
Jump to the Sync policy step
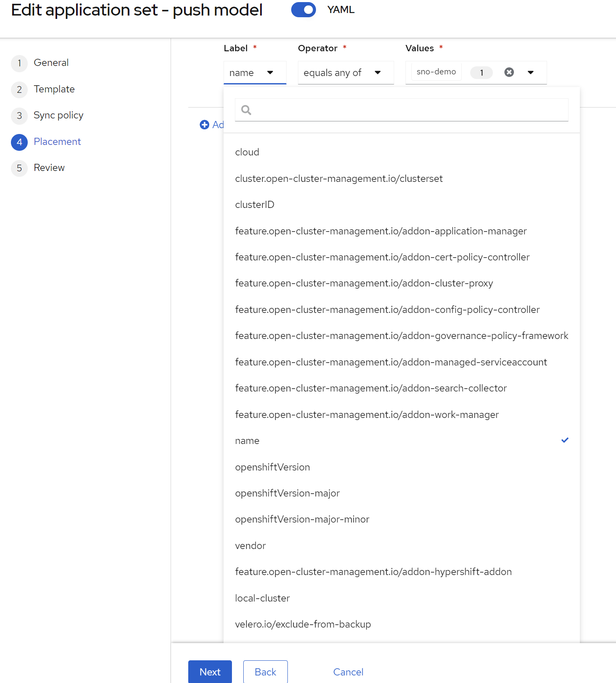[58, 115]
